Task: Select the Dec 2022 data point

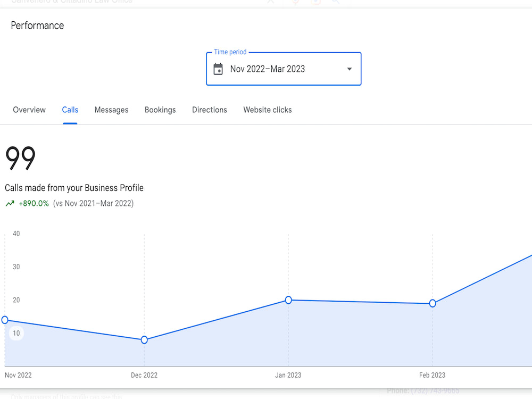Action: tap(144, 339)
